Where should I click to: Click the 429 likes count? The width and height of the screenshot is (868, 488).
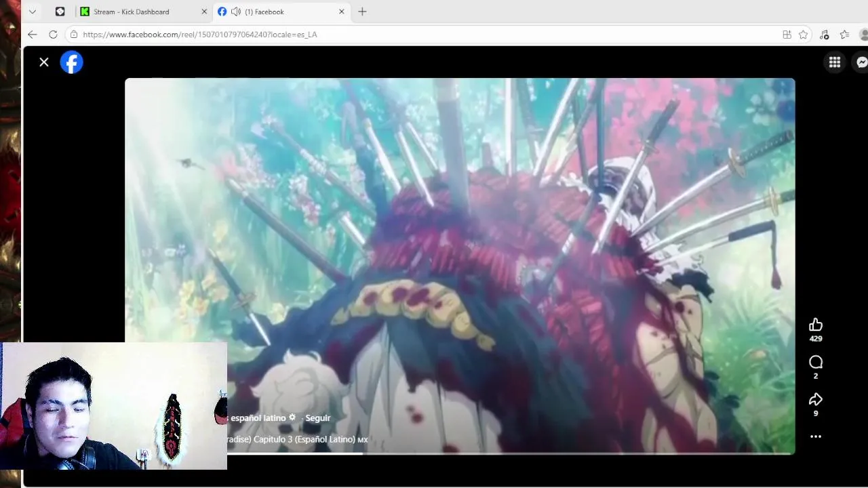coord(816,339)
